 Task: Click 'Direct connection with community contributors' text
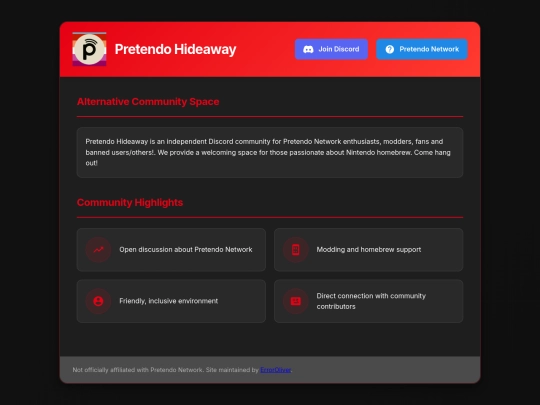[371, 301]
